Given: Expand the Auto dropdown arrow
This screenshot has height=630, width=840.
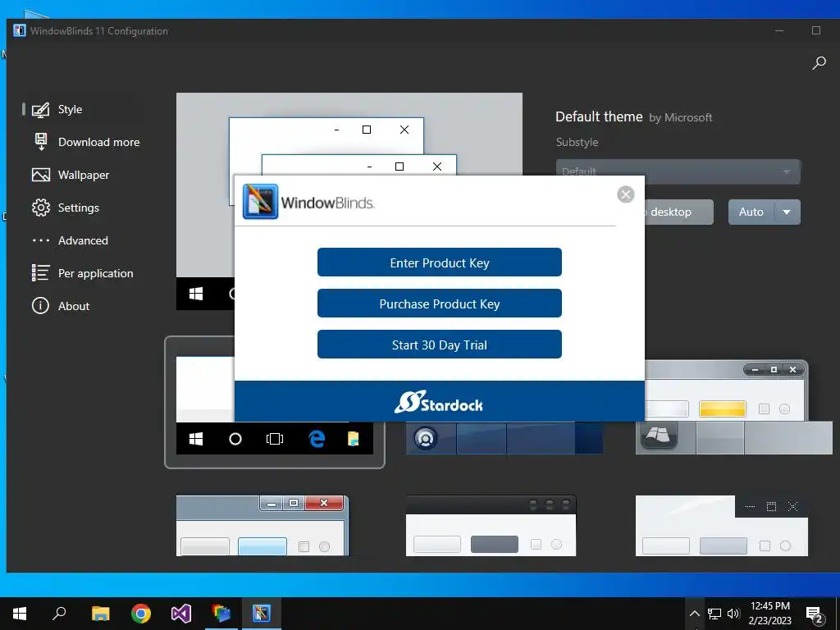Looking at the screenshot, I should (x=787, y=212).
